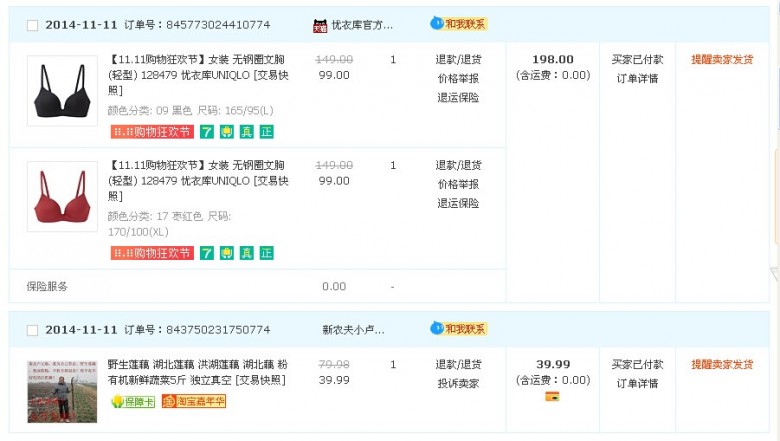This screenshot has width=780, height=441.
Task: Click the credit card icon below the 39.99 total
Action: [x=552, y=396]
